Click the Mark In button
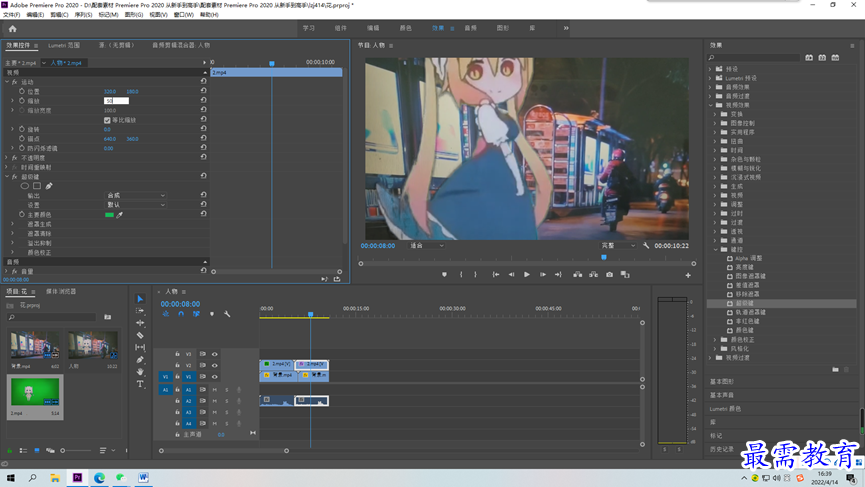This screenshot has width=865, height=487. (461, 275)
